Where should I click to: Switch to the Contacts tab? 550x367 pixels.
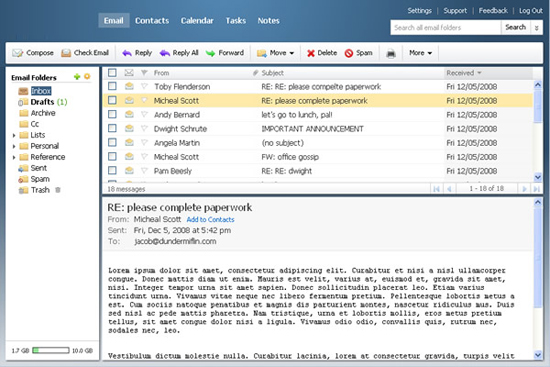click(x=152, y=21)
